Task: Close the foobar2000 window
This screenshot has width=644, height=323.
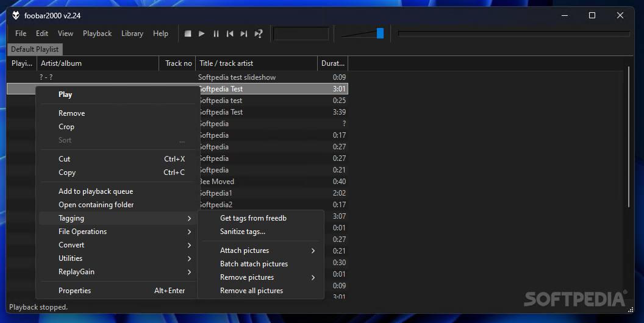Action: (x=620, y=16)
